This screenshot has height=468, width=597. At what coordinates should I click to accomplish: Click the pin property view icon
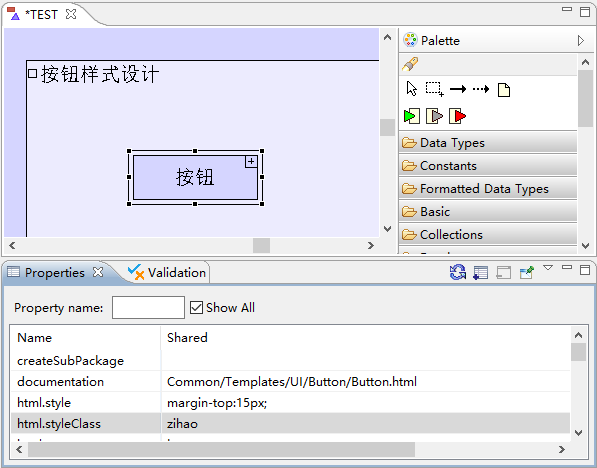click(x=527, y=272)
